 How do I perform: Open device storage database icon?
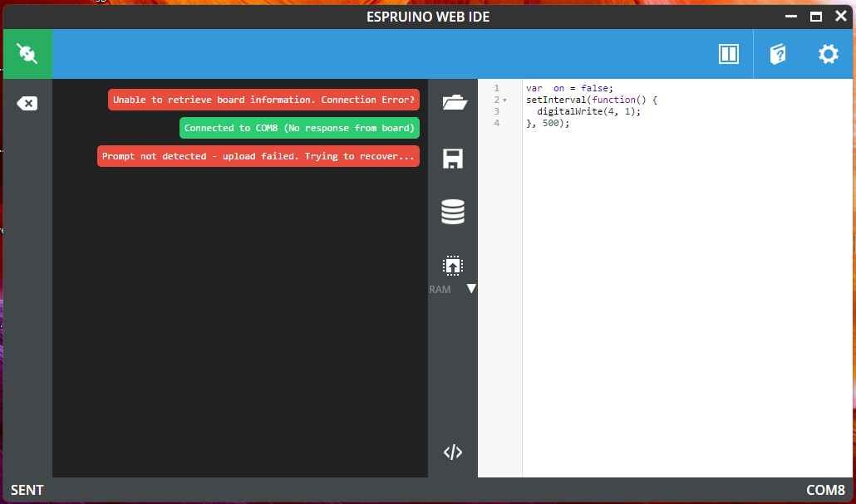(x=453, y=212)
